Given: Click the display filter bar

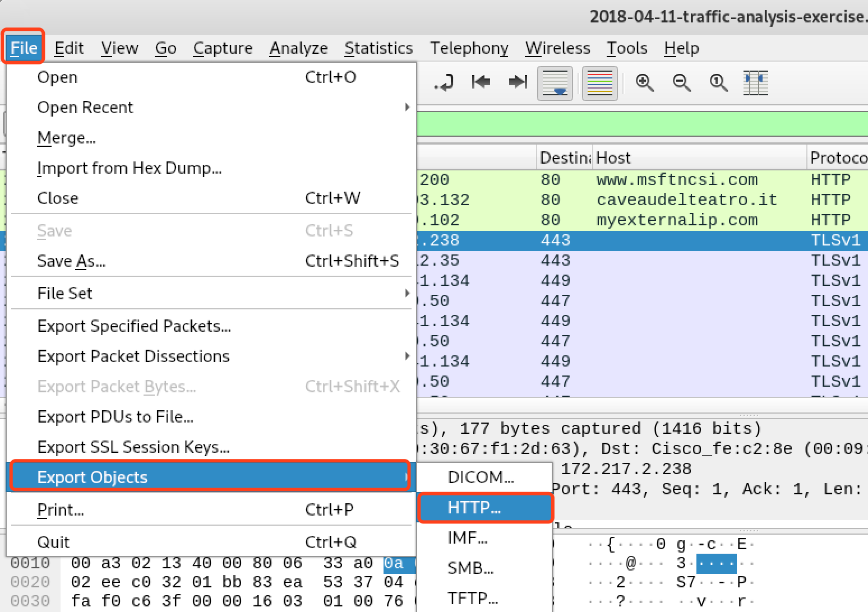Looking at the screenshot, I should pyautogui.click(x=642, y=123).
